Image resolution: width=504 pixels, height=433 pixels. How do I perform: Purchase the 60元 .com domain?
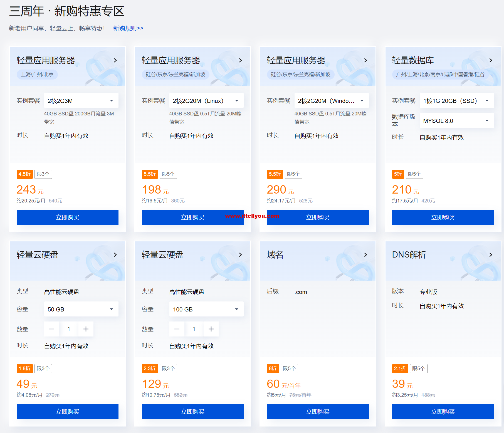pos(318,412)
